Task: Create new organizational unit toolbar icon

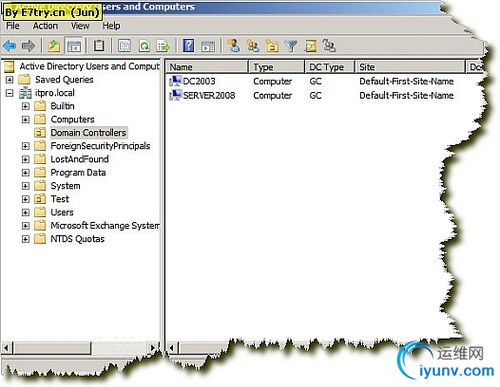Action: click(x=272, y=45)
